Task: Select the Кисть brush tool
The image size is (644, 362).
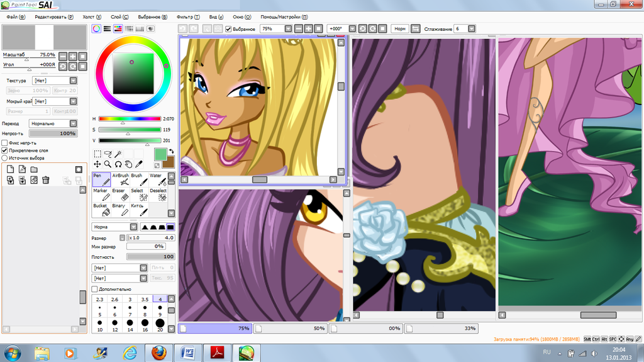Action: [x=139, y=210]
